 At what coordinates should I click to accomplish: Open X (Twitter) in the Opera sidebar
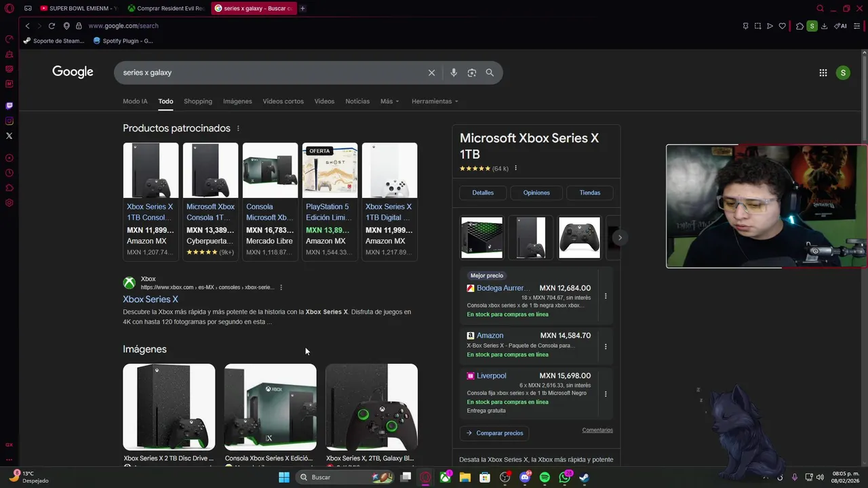tap(9, 136)
